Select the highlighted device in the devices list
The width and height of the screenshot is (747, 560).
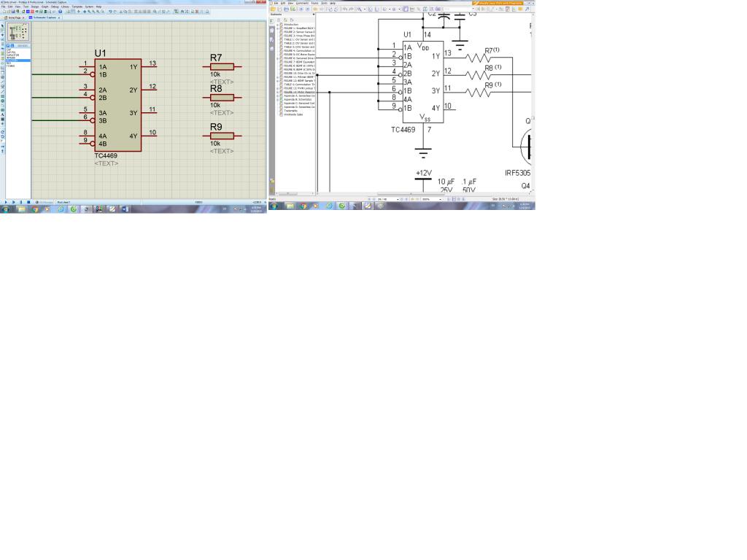[x=18, y=61]
